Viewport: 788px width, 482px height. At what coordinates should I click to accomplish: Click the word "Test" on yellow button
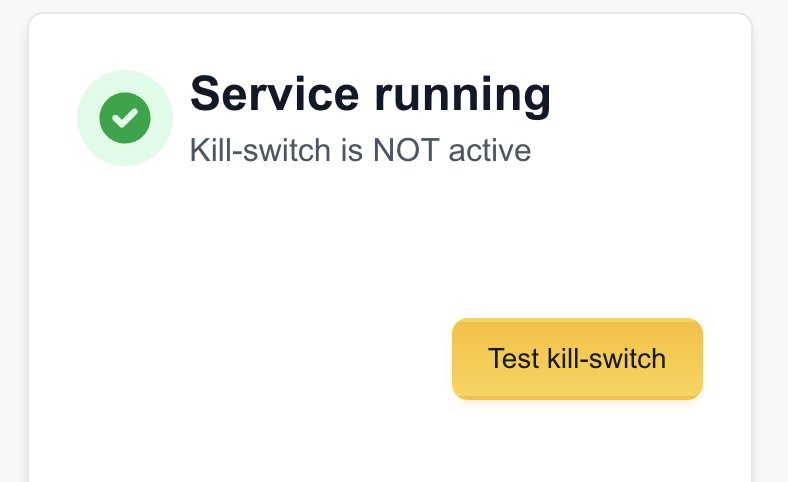click(513, 358)
